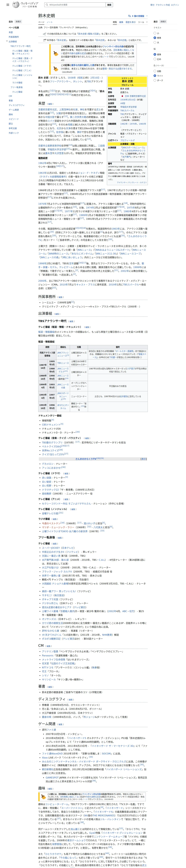This screenshot has height=868, width=186.
Task: Open the プロフィール external link in infobox
Action: click(127, 140)
